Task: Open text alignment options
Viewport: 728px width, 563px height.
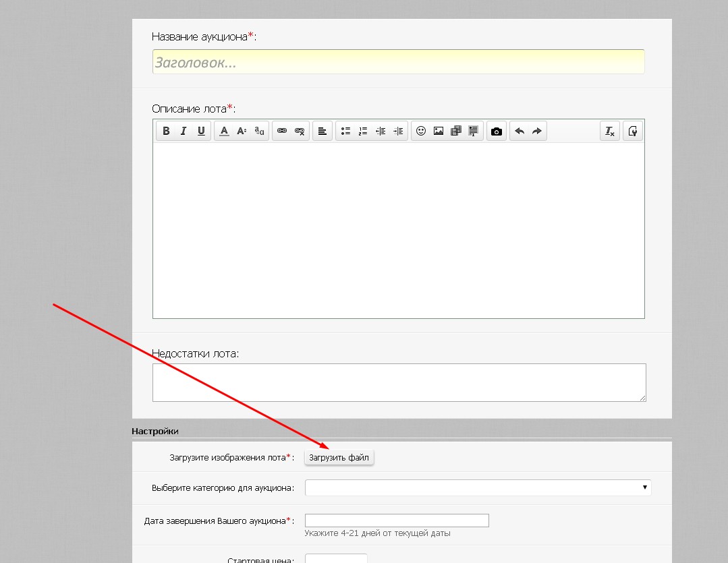Action: pos(323,131)
